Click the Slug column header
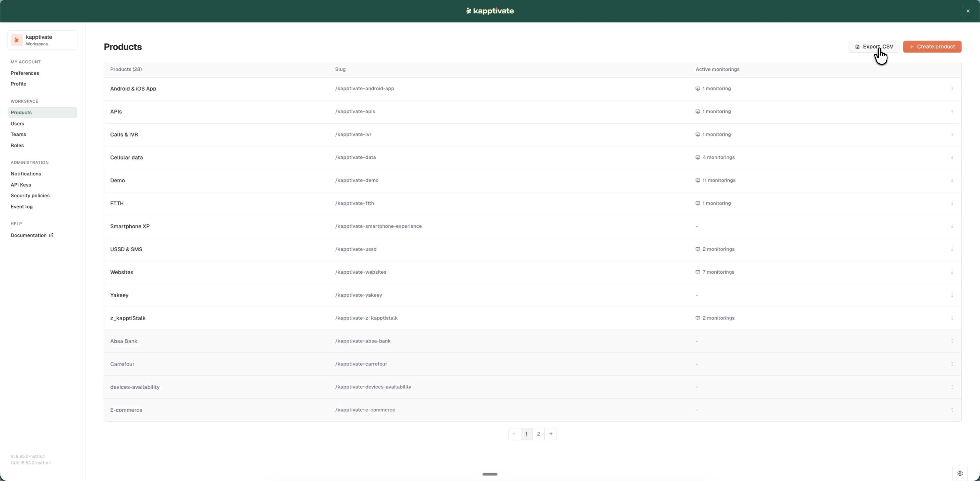Viewport: 980px width, 481px height. [340, 69]
